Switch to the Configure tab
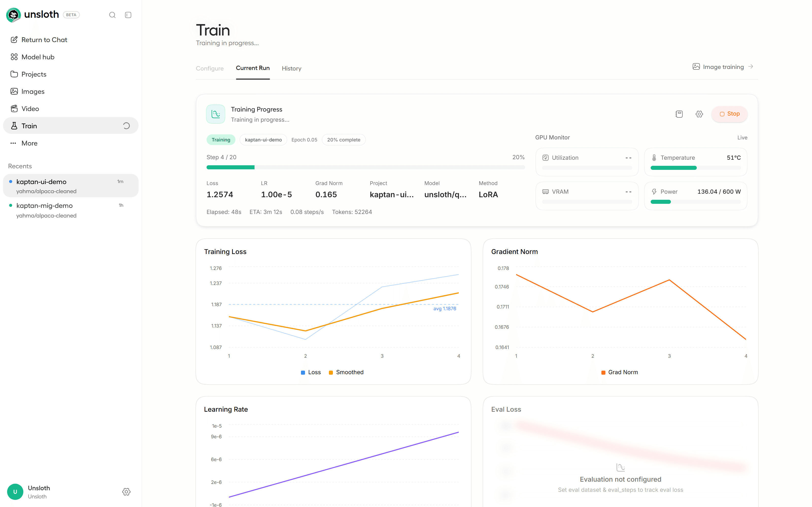The image size is (812, 507). point(210,68)
